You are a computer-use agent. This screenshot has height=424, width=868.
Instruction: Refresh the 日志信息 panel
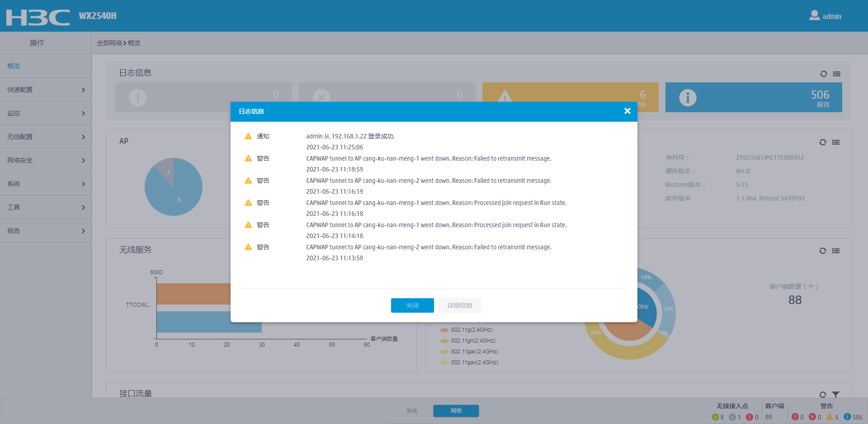[x=824, y=74]
